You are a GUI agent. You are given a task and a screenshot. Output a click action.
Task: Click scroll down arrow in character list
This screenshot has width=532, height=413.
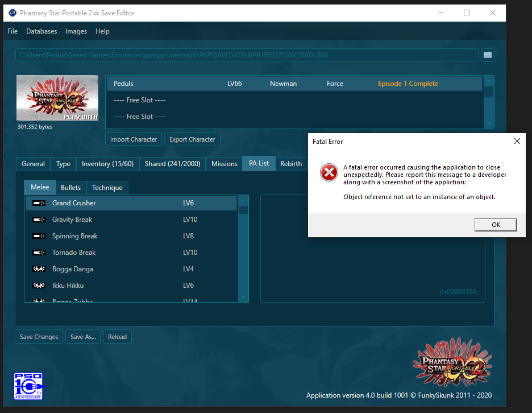(x=489, y=123)
